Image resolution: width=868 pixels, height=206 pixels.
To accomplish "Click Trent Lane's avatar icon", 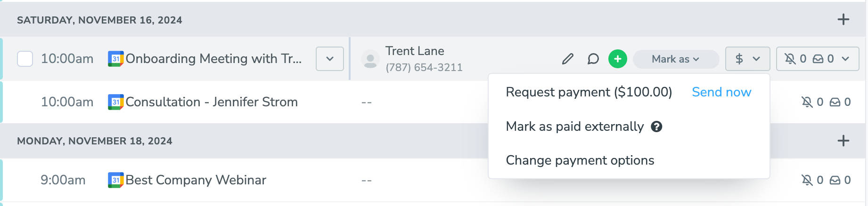I will tap(370, 59).
